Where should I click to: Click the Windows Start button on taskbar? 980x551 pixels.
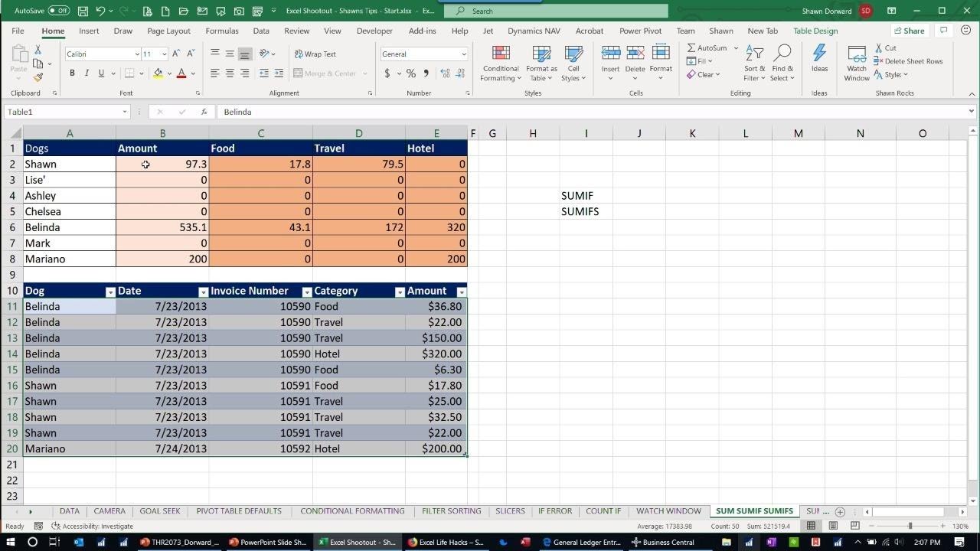point(10,542)
